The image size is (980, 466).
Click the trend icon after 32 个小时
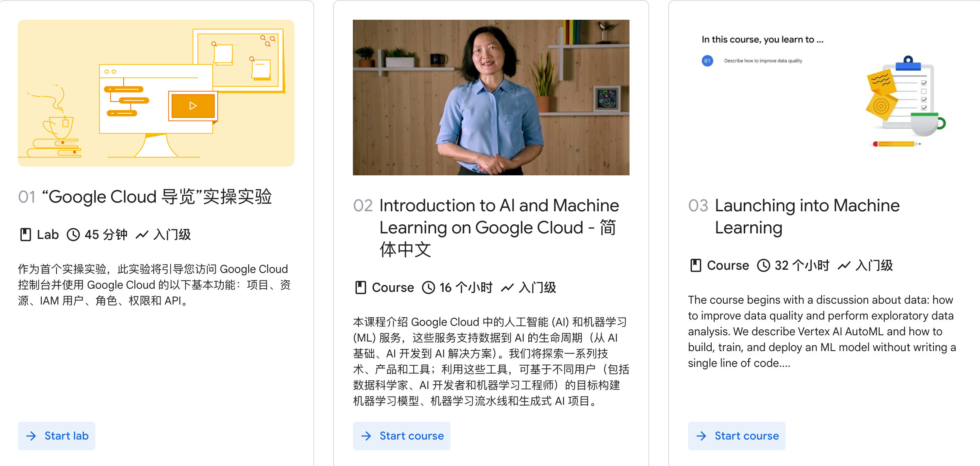pyautogui.click(x=844, y=265)
